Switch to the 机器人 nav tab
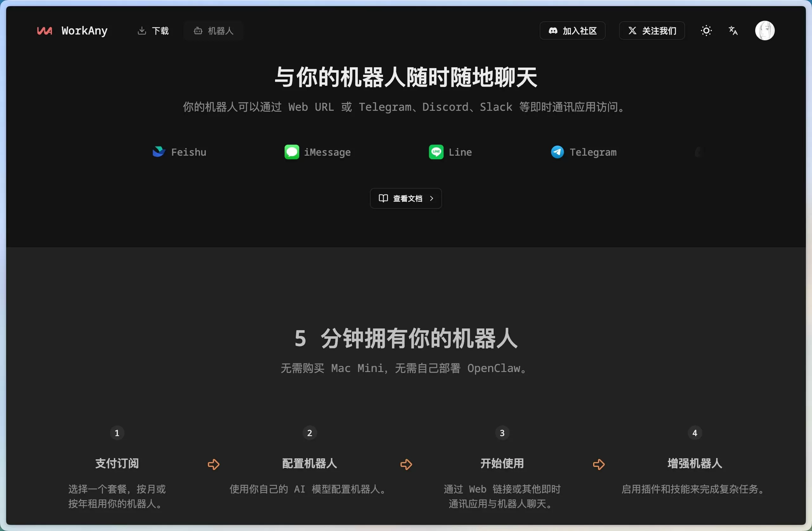Viewport: 812px width, 531px height. [213, 31]
